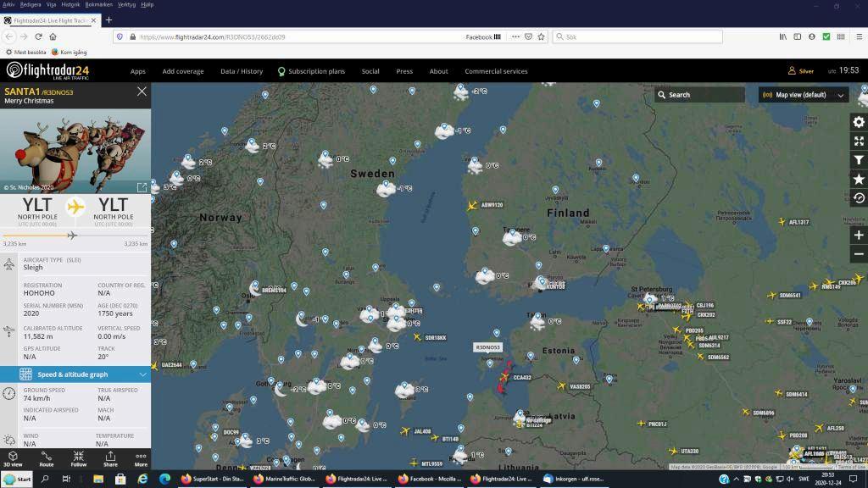
Task: Click the Sök search box
Action: pyautogui.click(x=637, y=37)
